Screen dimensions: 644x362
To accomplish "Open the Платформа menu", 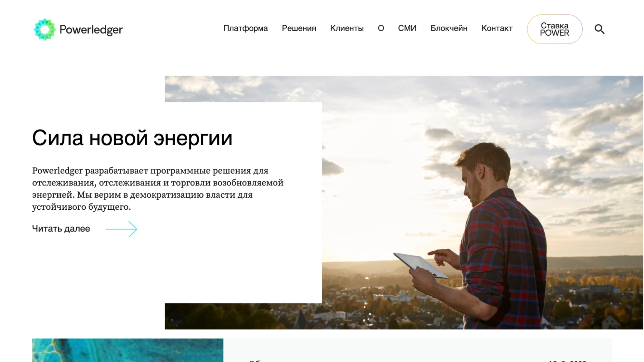I will click(245, 28).
